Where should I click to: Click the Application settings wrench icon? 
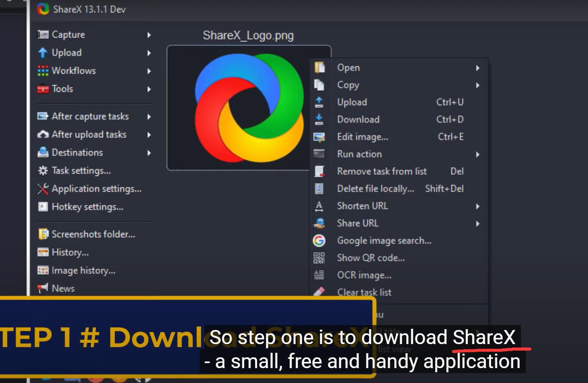tap(43, 189)
